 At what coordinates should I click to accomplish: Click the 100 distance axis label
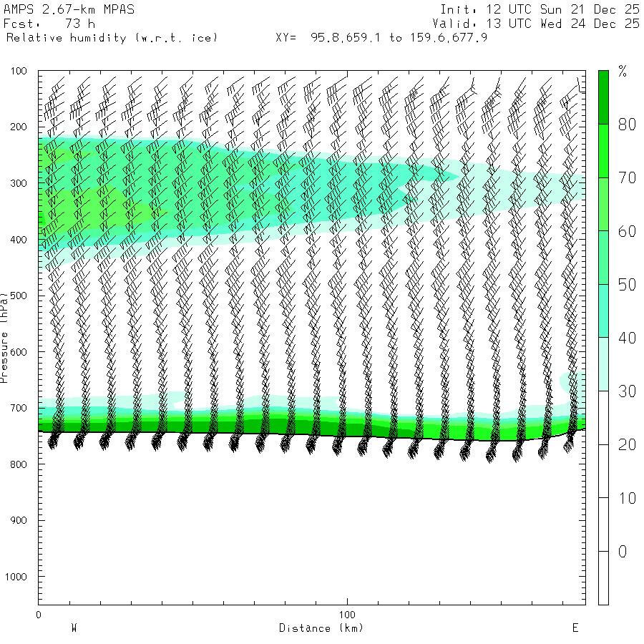tap(347, 615)
